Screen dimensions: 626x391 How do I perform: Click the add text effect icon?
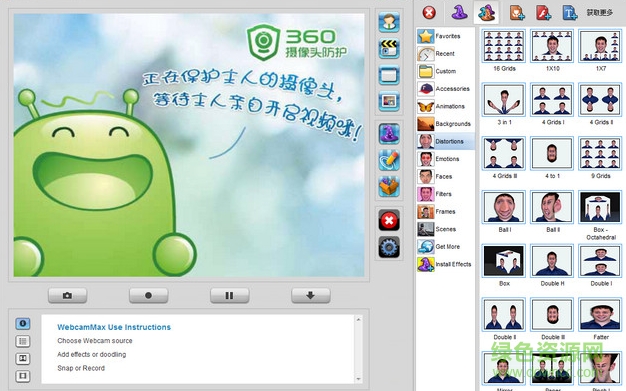click(570, 13)
